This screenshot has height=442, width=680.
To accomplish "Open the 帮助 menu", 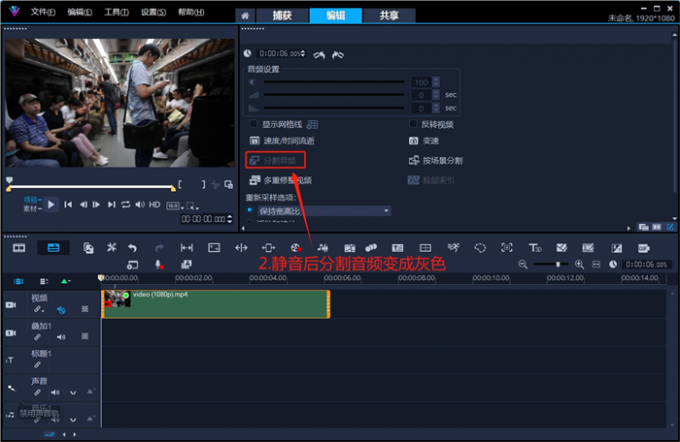I will (191, 12).
